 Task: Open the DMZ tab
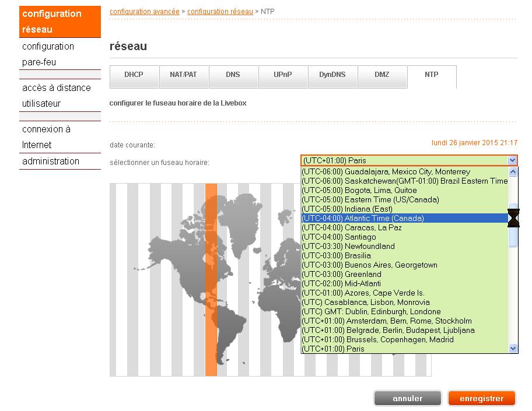381,75
